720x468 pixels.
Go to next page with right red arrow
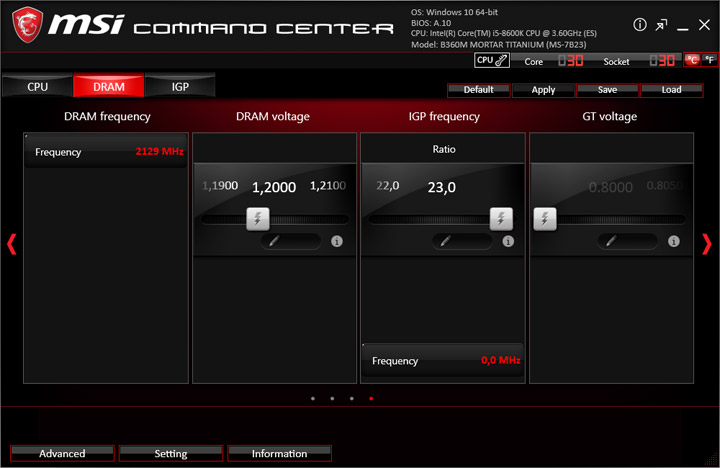click(707, 244)
